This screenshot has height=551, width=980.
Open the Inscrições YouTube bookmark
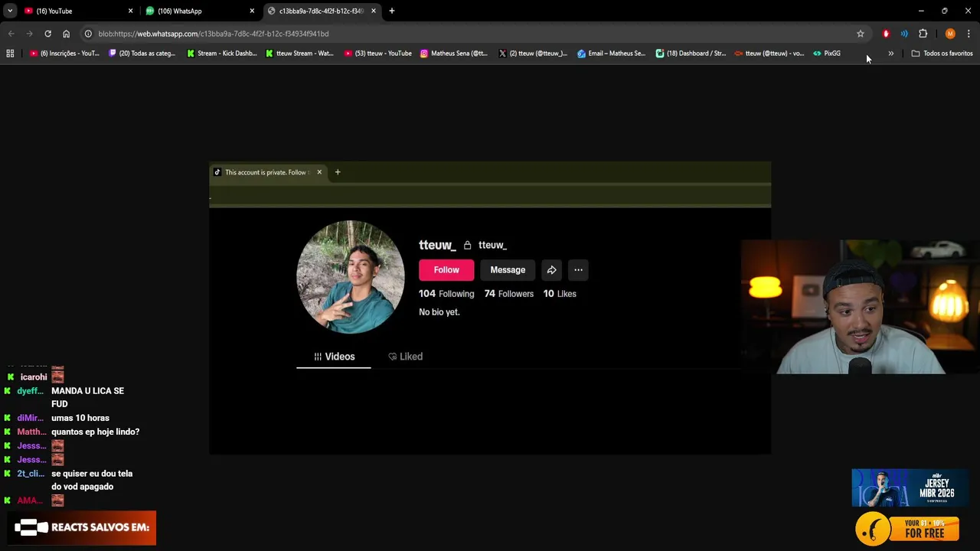65,54
